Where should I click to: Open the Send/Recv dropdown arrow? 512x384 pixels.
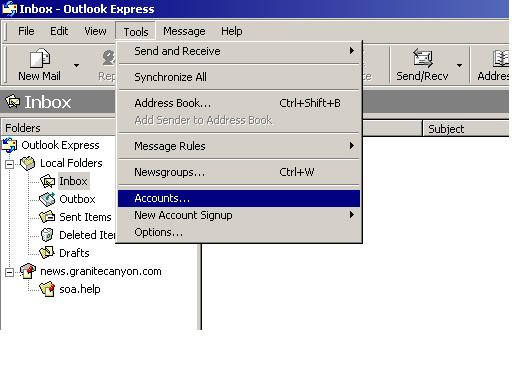point(459,65)
